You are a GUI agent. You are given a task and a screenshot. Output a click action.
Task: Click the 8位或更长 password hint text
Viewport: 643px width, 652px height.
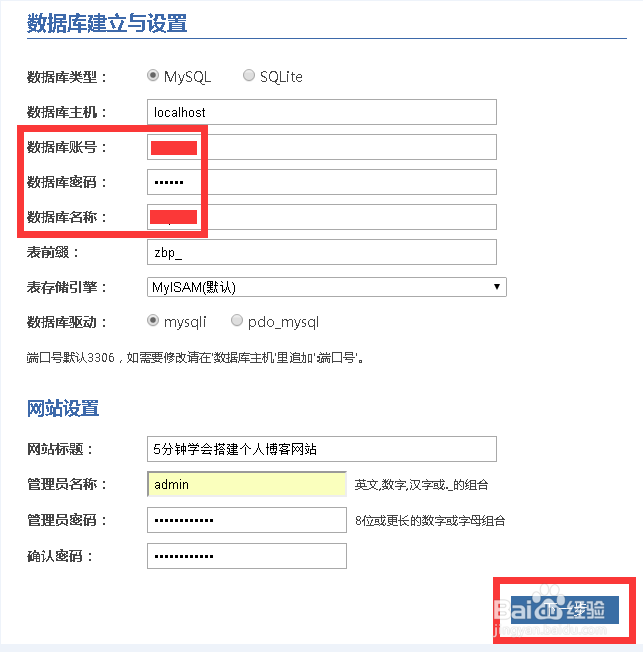[x=430, y=520]
